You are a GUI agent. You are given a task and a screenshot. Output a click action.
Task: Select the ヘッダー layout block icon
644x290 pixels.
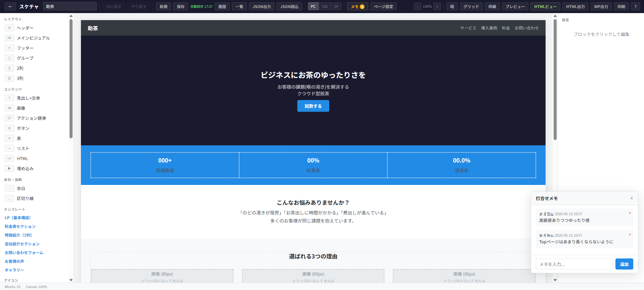pyautogui.click(x=9, y=28)
